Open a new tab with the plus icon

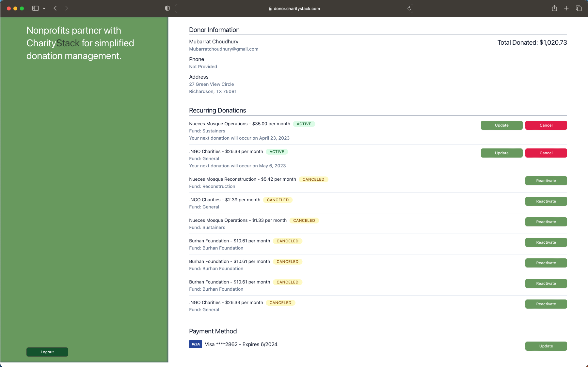point(566,8)
